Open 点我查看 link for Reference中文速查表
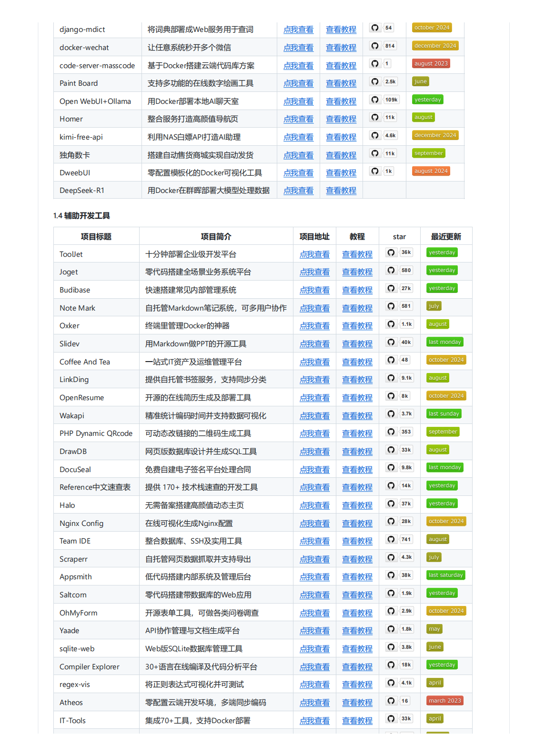Image resolution: width=535 pixels, height=756 pixels. click(x=314, y=487)
